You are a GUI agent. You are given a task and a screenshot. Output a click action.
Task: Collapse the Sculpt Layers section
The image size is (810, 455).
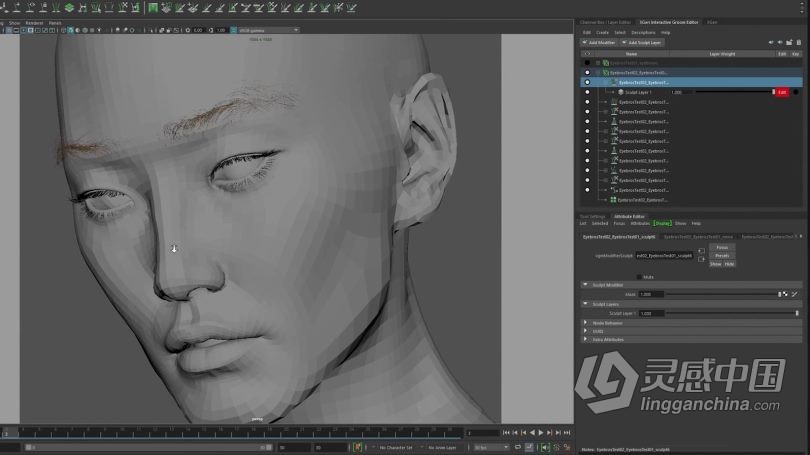tap(585, 304)
